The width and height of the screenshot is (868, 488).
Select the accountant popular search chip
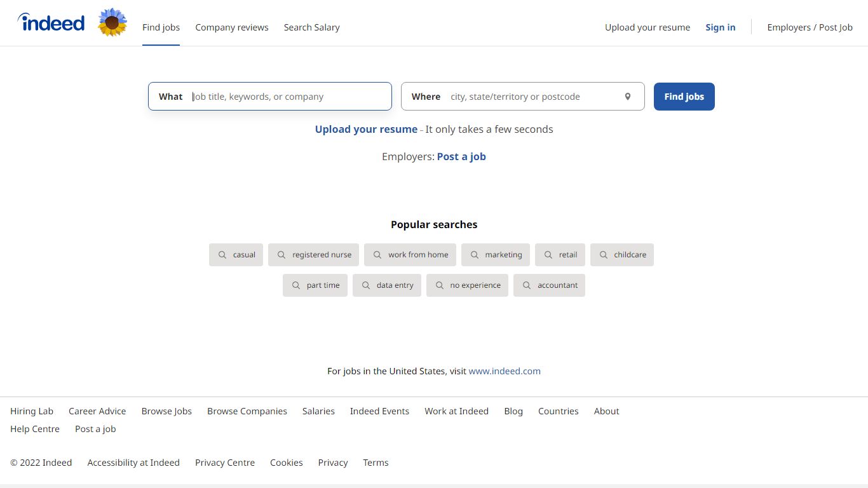coord(549,285)
